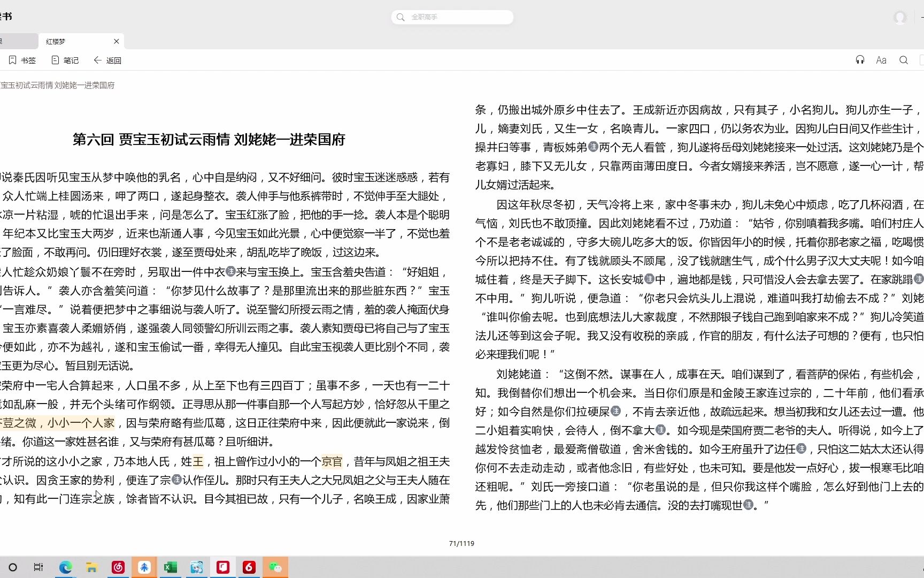Open the annotation marker after 青板姊弟
The image size is (924, 578).
593,147
